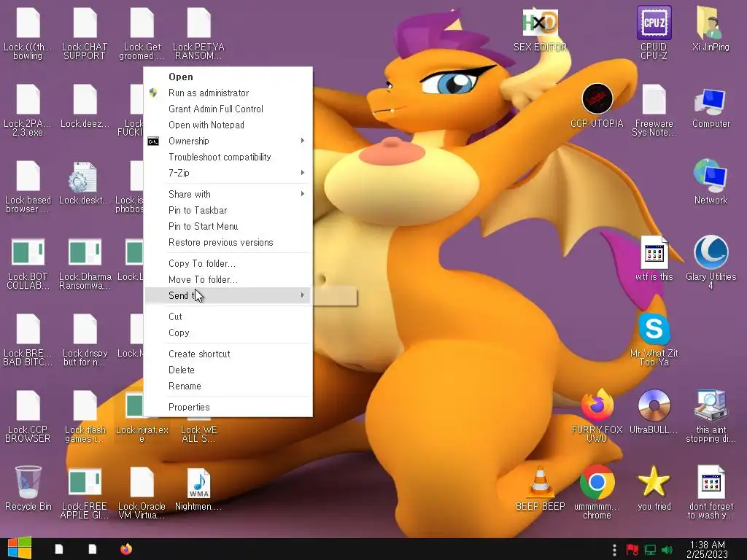The height and width of the screenshot is (560, 747).
Task: Select the Freeware Sys Note file icon
Action: 654,99
